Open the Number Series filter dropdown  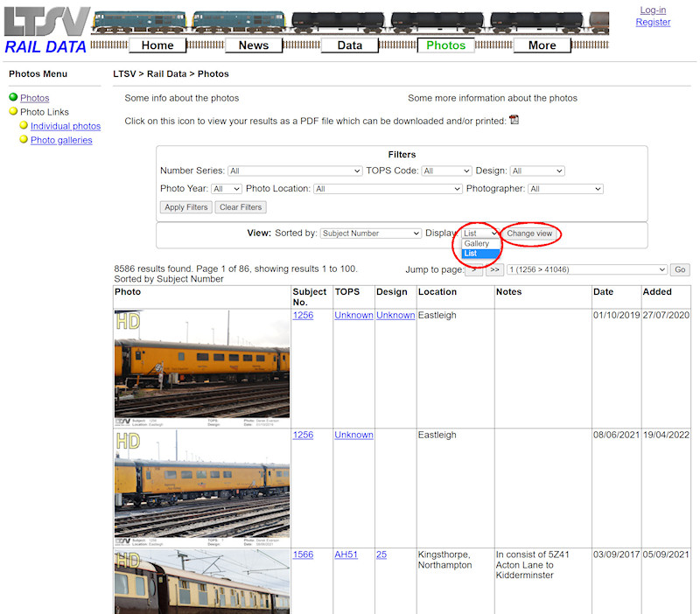click(295, 171)
